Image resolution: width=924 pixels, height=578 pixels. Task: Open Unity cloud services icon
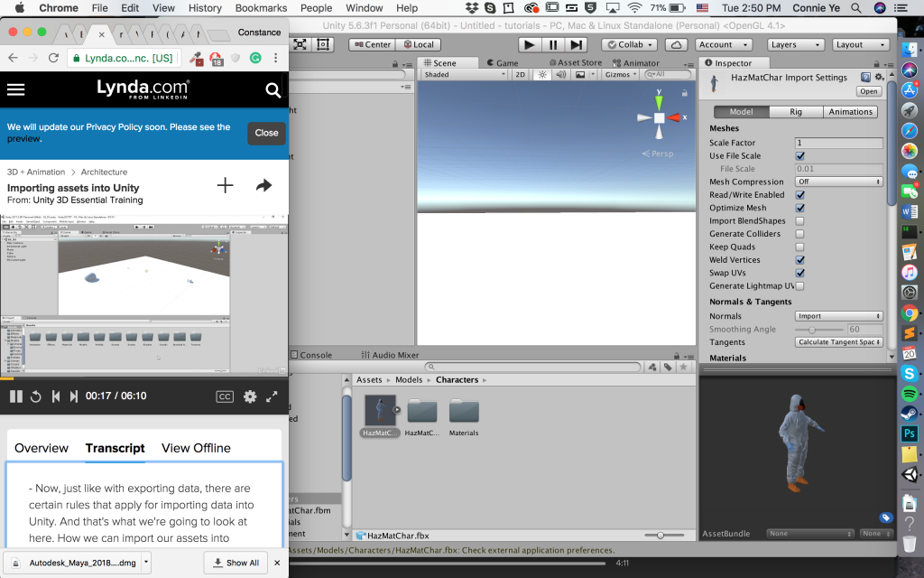pyautogui.click(x=677, y=45)
